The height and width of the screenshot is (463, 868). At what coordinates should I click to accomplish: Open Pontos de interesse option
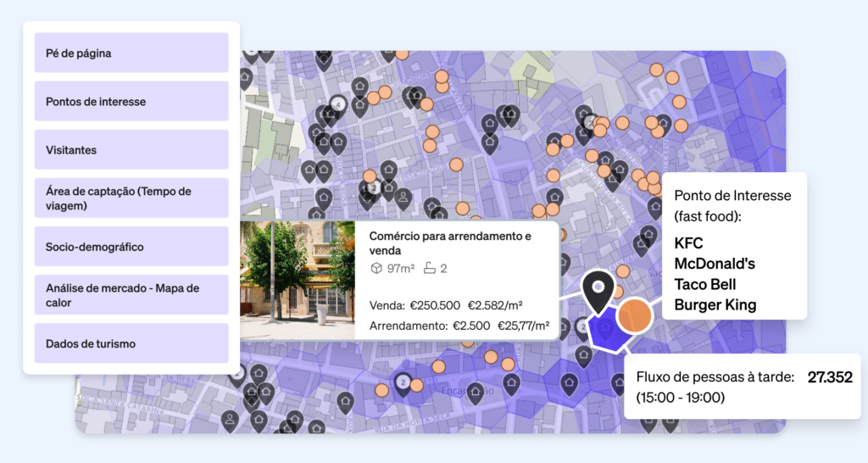point(131,102)
